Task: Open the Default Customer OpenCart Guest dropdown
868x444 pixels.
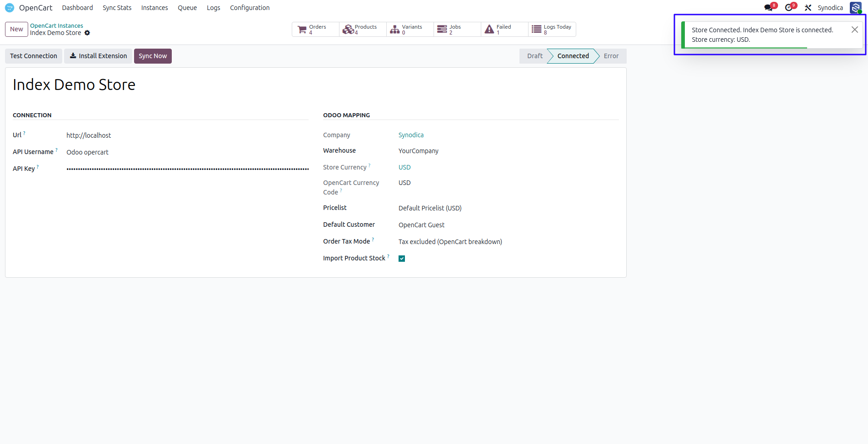Action: pos(509,225)
